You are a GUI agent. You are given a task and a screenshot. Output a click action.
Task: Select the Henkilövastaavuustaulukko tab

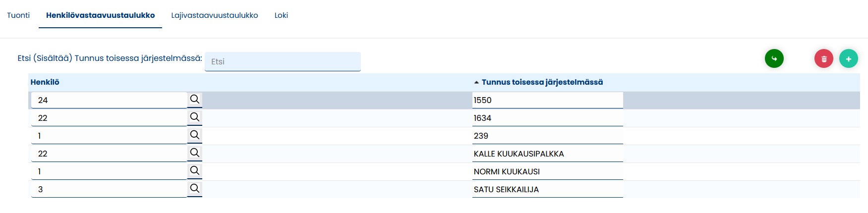101,15
